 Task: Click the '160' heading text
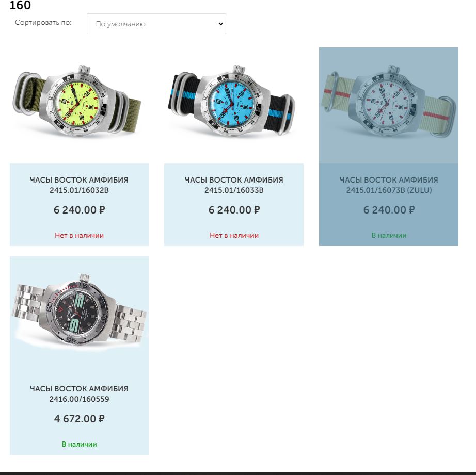20,5
